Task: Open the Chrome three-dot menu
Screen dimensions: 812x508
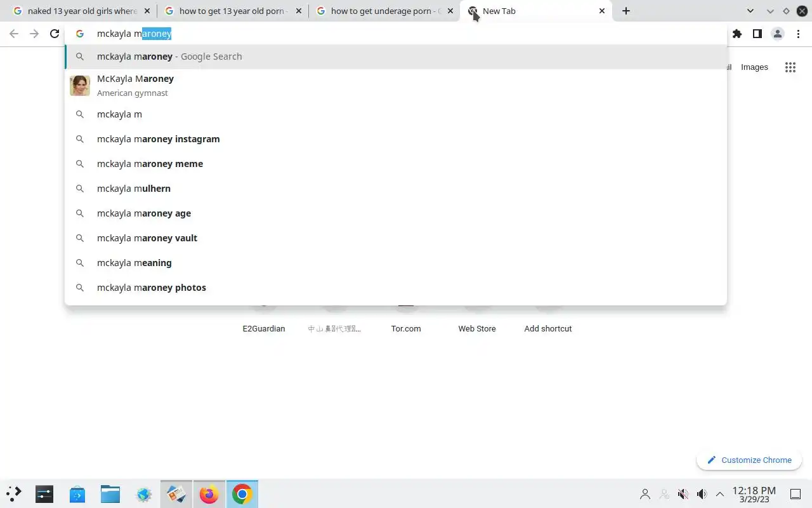Action: tap(798, 34)
